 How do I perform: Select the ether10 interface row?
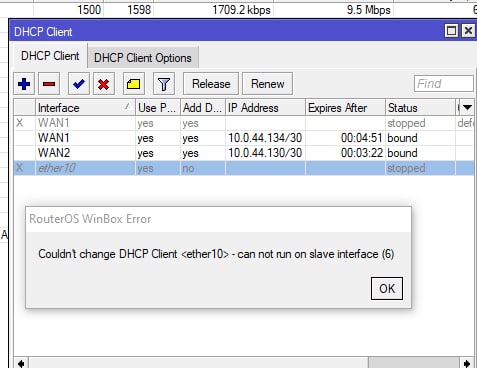click(244, 168)
